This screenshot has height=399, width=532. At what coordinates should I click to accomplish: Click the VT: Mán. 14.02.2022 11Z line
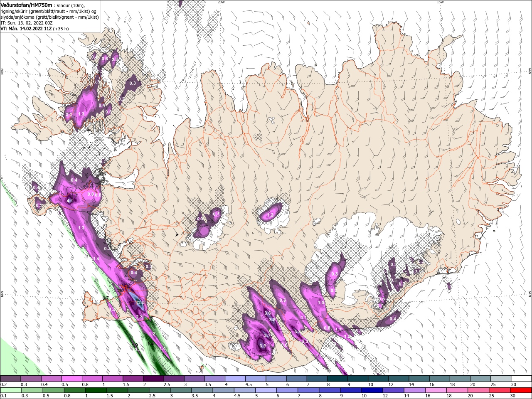tap(34, 29)
